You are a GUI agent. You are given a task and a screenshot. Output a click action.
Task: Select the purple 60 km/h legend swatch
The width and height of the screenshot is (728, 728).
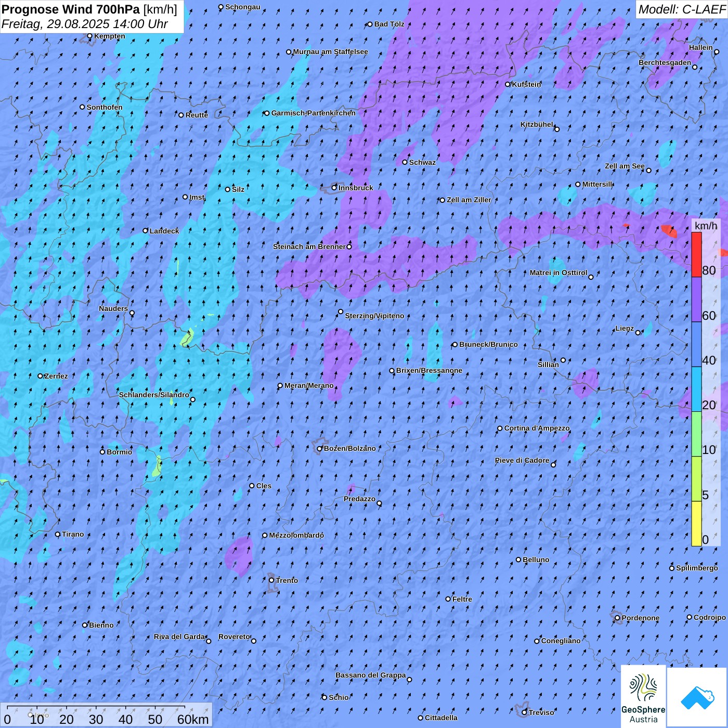coord(696,300)
